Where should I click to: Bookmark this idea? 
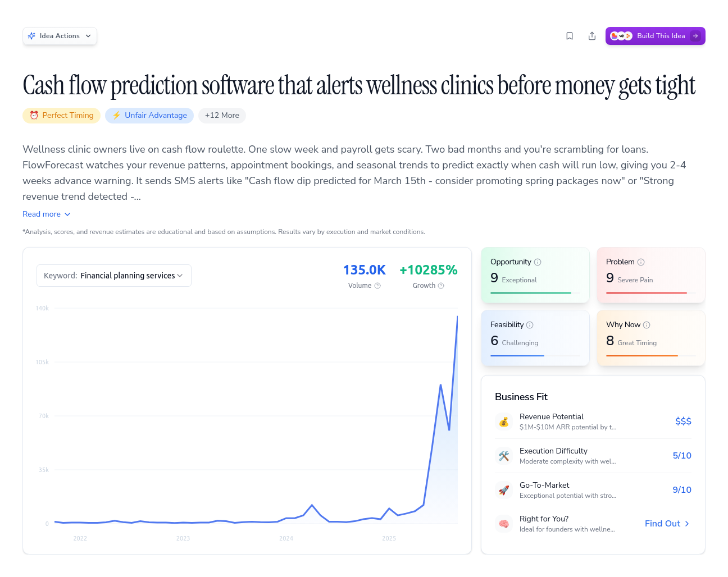pyautogui.click(x=570, y=35)
